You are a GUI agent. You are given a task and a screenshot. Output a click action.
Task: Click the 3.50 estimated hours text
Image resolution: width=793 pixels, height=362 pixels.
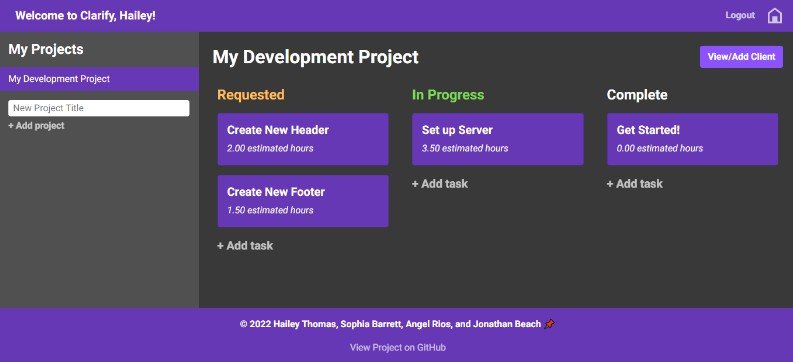(465, 148)
